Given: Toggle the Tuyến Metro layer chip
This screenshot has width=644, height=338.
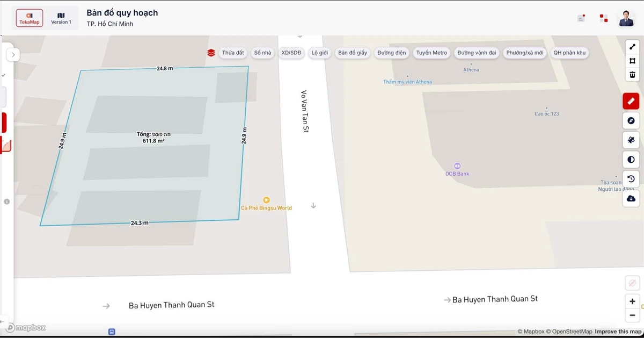Looking at the screenshot, I should [x=432, y=53].
